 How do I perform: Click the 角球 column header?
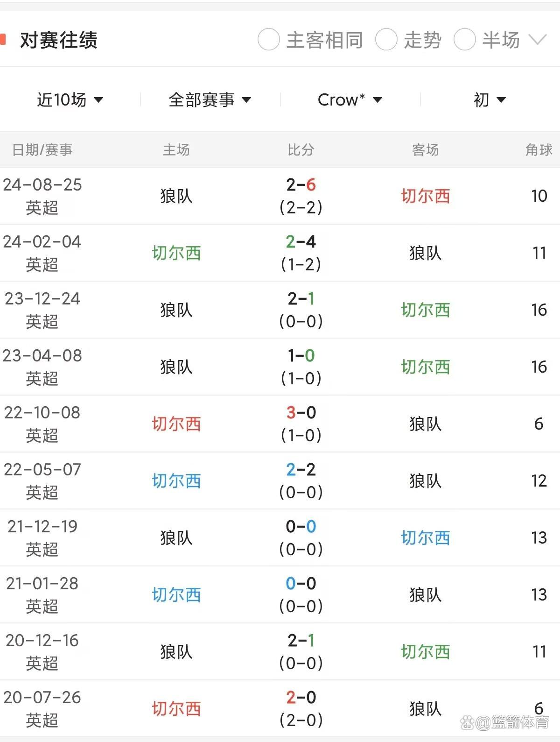coord(539,149)
